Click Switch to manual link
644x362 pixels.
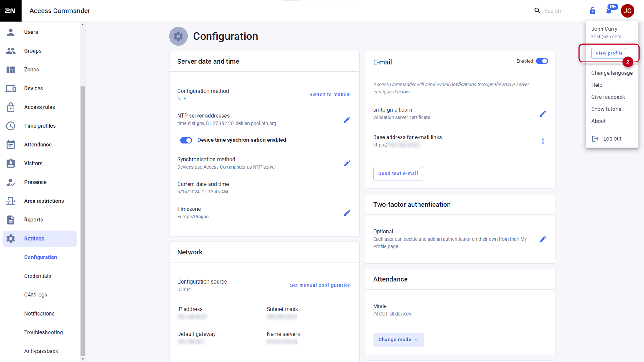(330, 94)
